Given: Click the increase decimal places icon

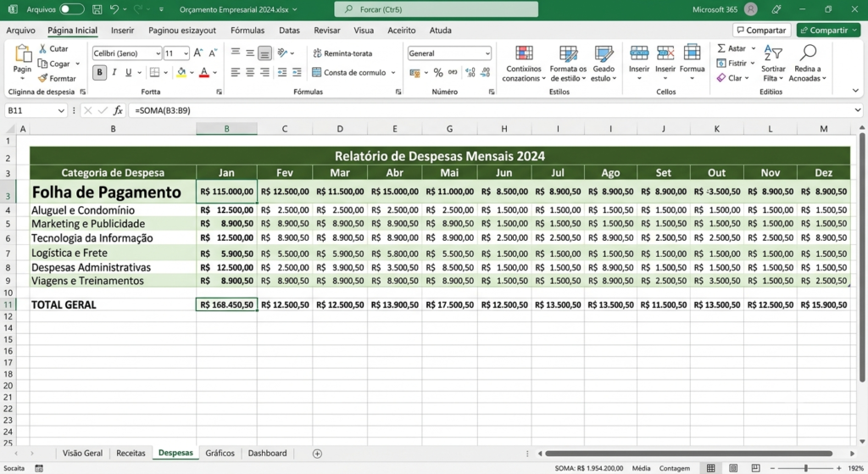Looking at the screenshot, I should coord(470,73).
